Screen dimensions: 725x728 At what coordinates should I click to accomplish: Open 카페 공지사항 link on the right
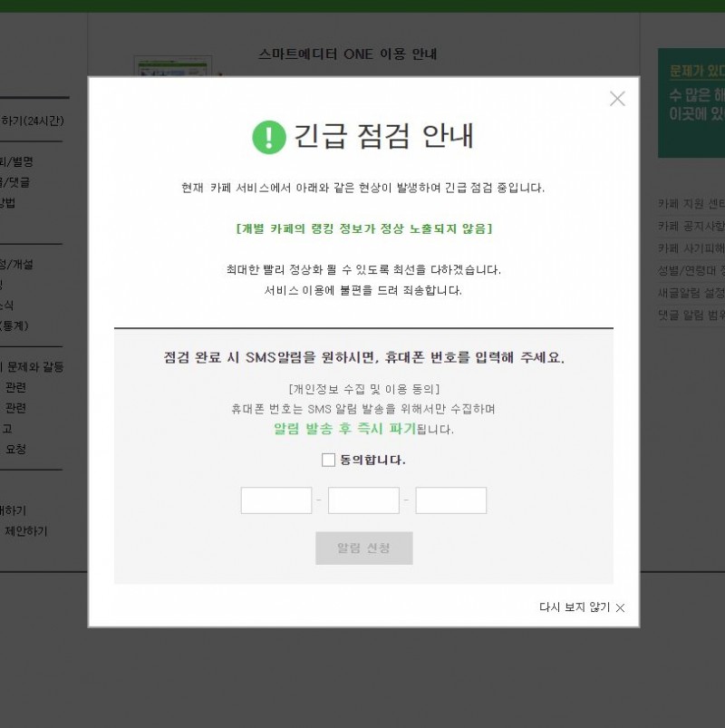[691, 226]
